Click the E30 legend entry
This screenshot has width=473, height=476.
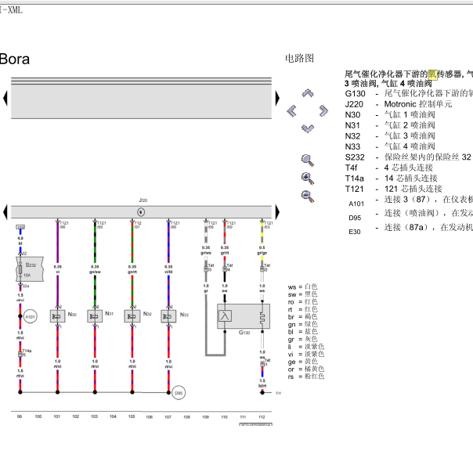point(410,229)
